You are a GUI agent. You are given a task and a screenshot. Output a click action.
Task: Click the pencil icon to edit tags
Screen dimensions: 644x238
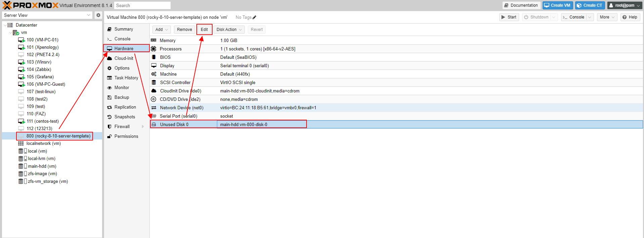coord(254,17)
